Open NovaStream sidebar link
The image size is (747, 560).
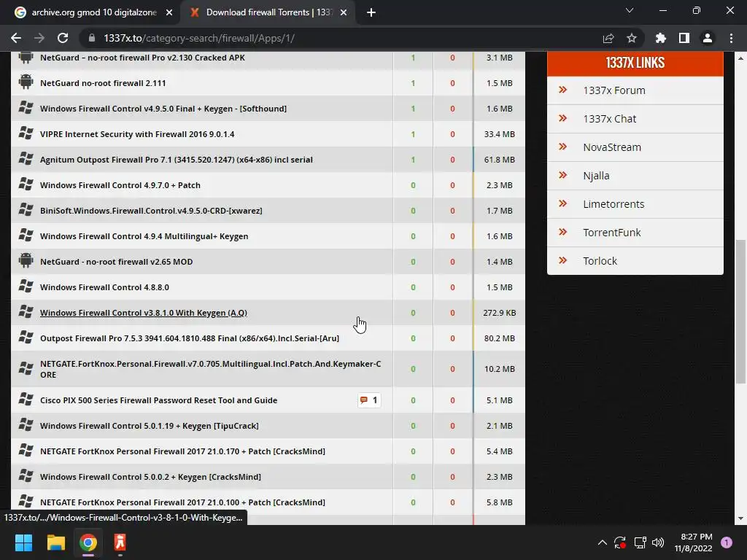tap(612, 147)
